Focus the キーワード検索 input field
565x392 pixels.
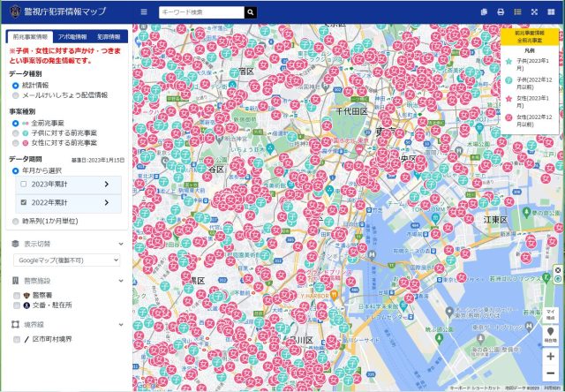pos(201,12)
